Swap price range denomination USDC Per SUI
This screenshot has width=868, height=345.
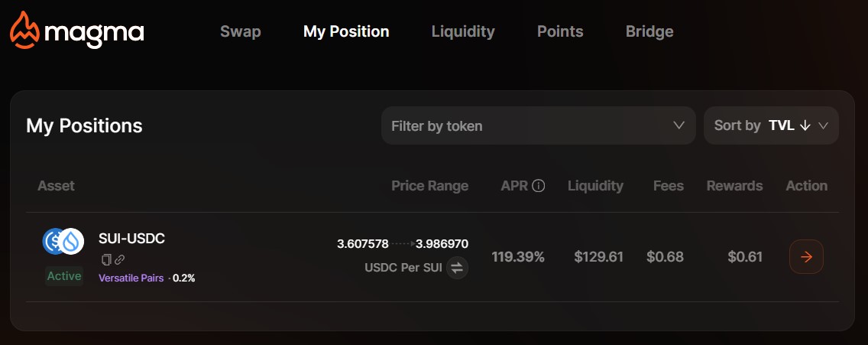pos(457,268)
